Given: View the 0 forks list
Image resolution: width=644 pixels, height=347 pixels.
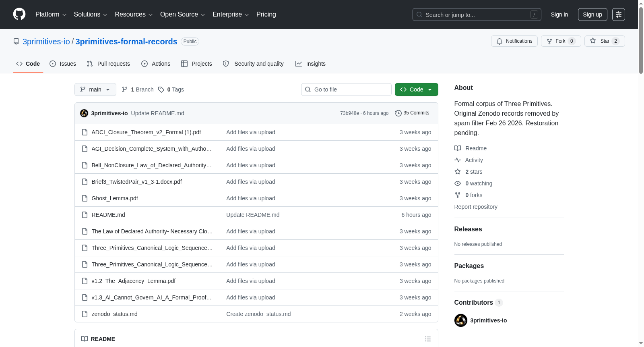Looking at the screenshot, I should (469, 195).
